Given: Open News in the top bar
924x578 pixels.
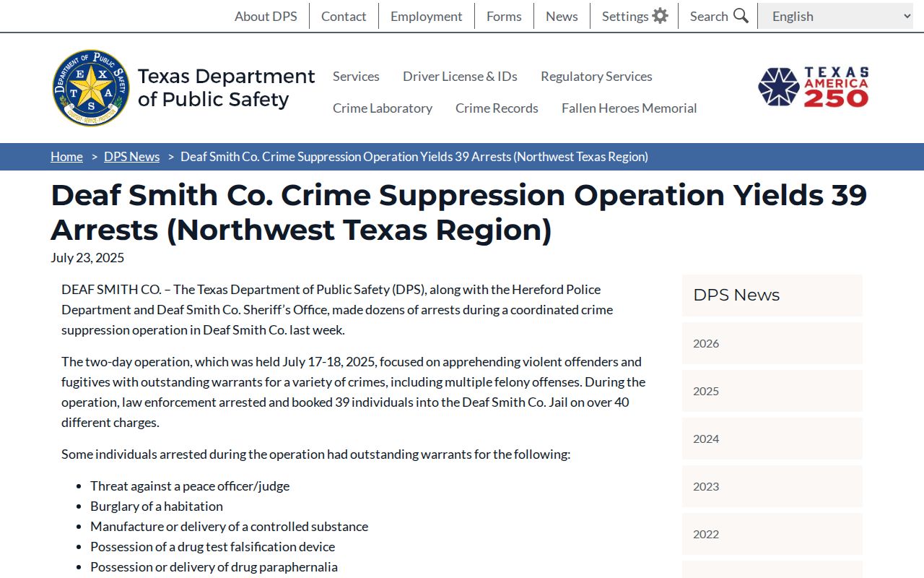Looking at the screenshot, I should pos(562,16).
